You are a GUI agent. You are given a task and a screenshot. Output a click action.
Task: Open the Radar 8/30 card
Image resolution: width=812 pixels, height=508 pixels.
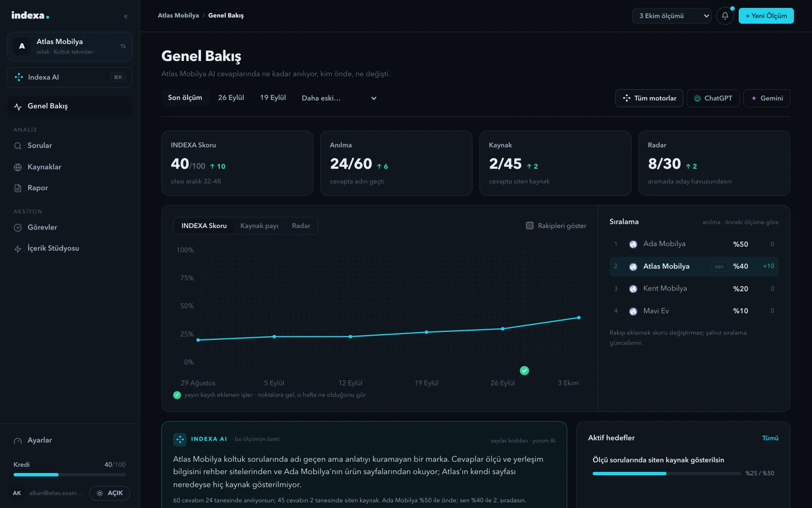click(x=714, y=163)
